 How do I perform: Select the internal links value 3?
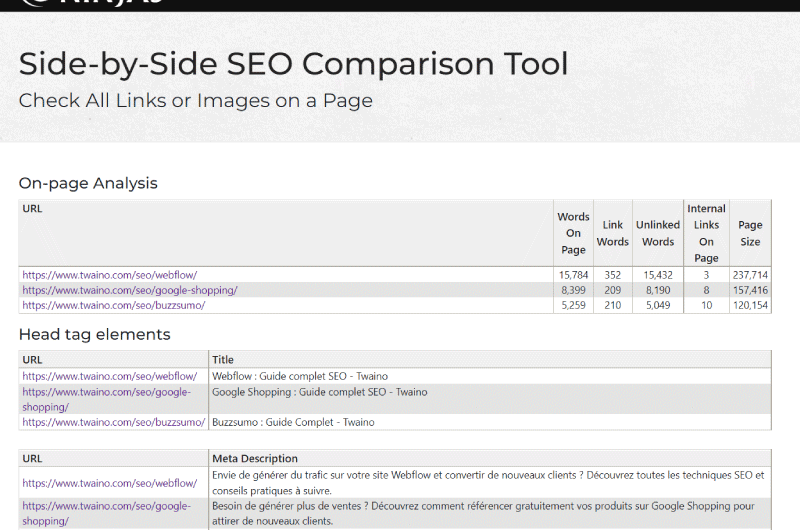click(x=706, y=275)
